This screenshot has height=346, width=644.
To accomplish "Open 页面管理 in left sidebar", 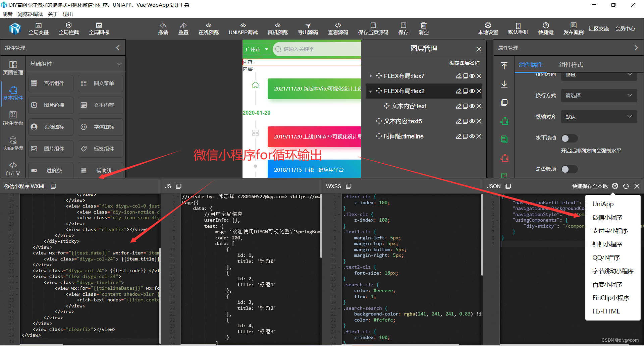I will [13, 68].
